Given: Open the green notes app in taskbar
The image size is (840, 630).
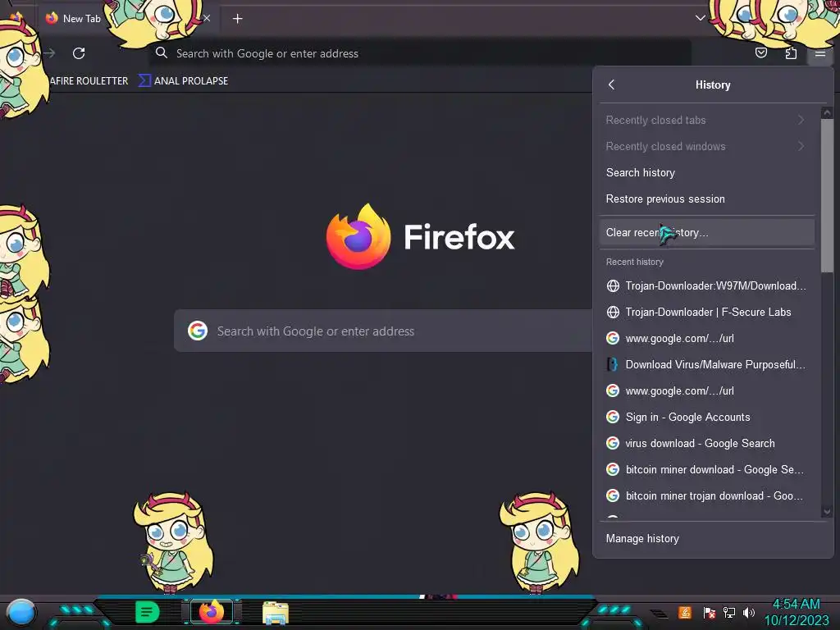Looking at the screenshot, I should pos(148,612).
